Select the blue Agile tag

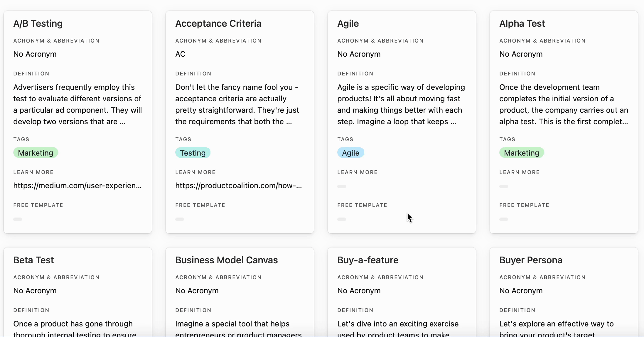click(350, 153)
